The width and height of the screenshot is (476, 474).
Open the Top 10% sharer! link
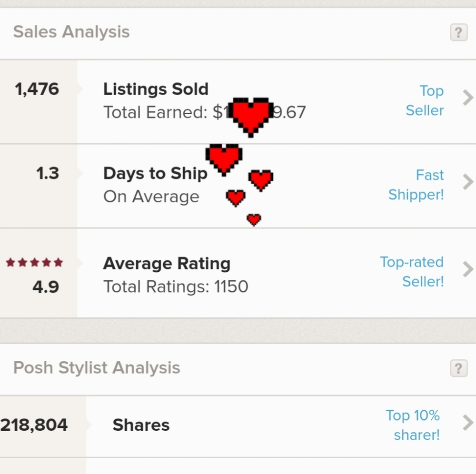click(x=413, y=425)
